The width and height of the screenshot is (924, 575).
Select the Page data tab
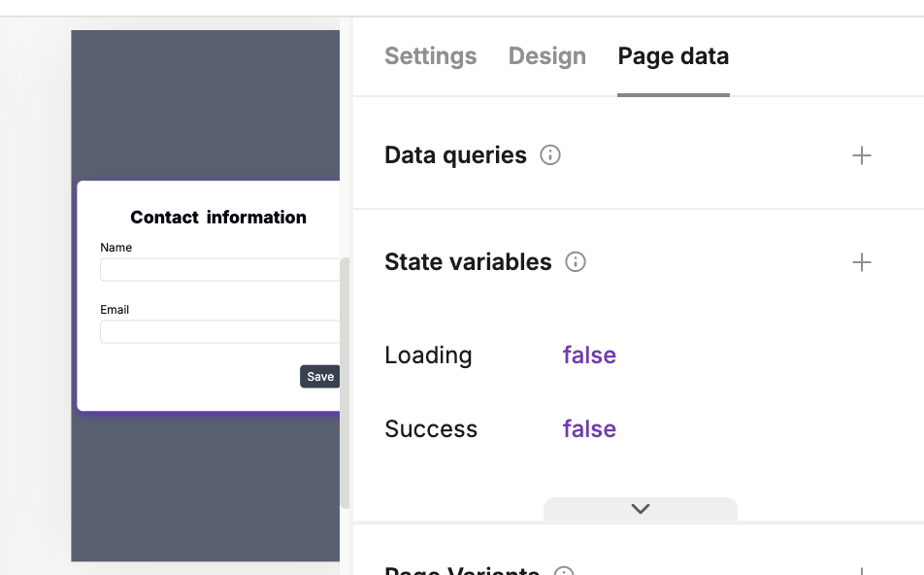673,56
